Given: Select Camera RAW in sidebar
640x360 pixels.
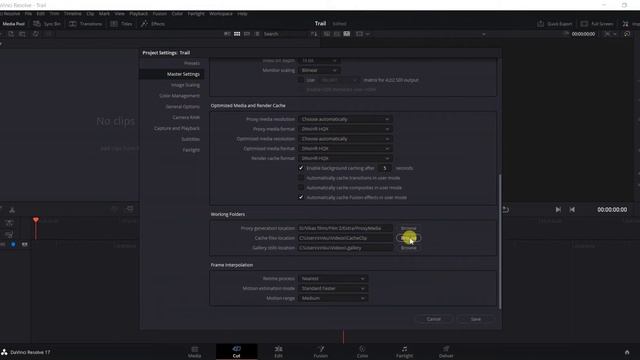Looking at the screenshot, I should point(186,117).
